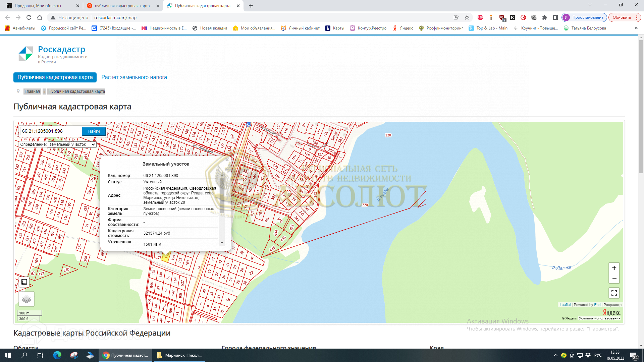Expand the bookmarks overflow chevron
The image size is (644, 362).
(x=636, y=28)
